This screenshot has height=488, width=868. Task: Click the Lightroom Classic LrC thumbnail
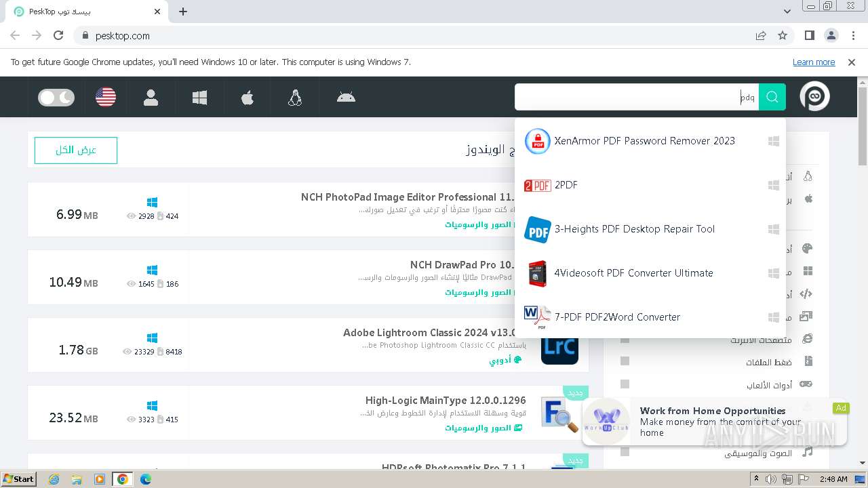560,347
